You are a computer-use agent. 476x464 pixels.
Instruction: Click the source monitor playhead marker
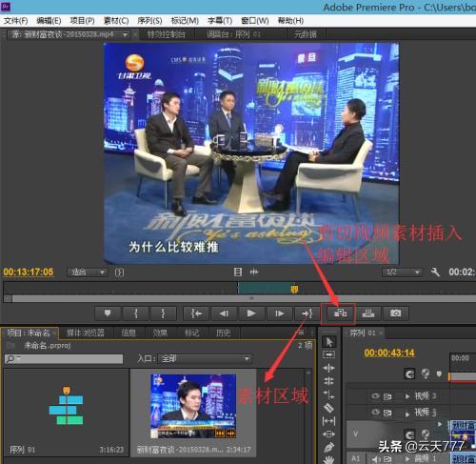(x=294, y=289)
